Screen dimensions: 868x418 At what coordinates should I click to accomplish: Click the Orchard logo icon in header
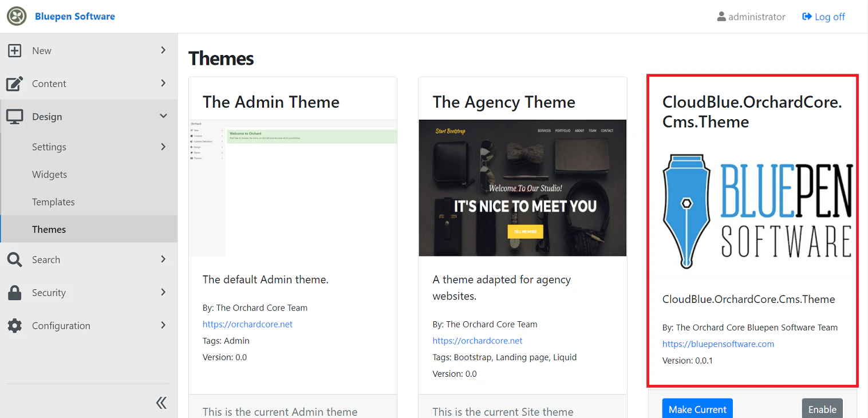(17, 17)
